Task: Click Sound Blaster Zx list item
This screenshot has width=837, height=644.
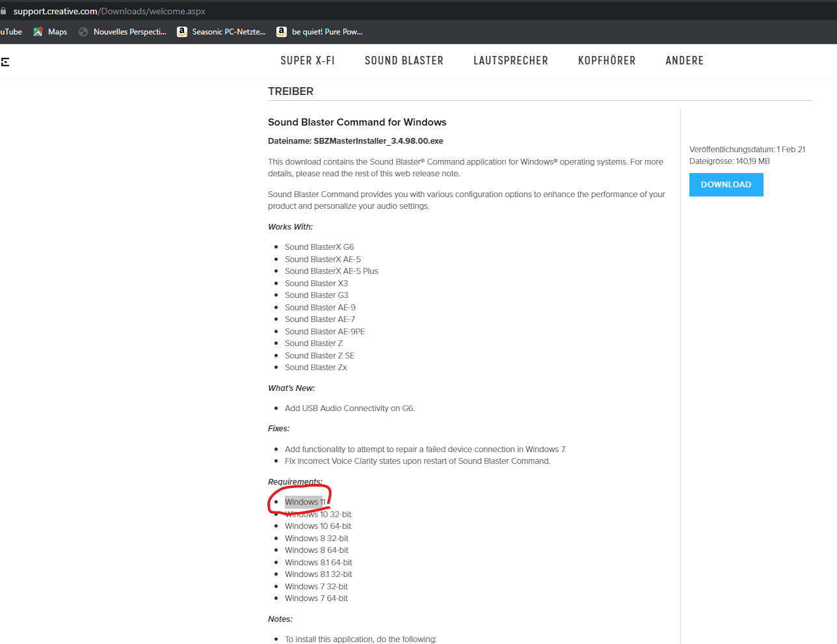Action: tap(316, 368)
